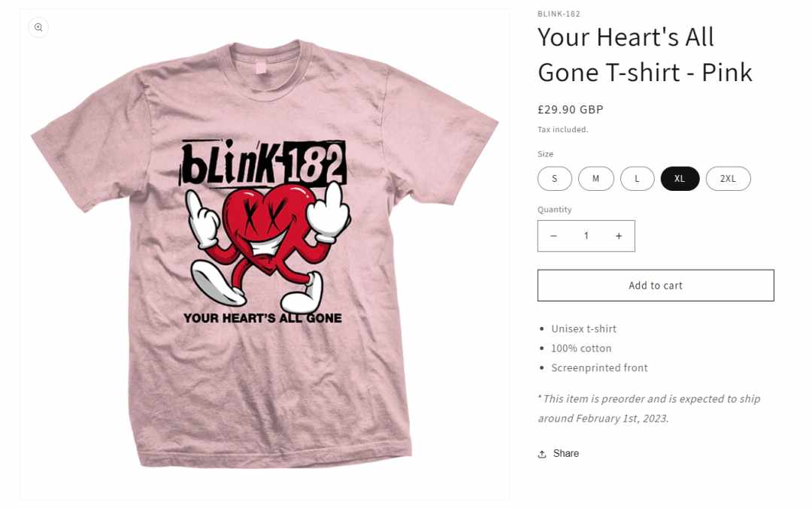Click the quantity number field
The width and height of the screenshot is (812, 508).
click(x=586, y=236)
